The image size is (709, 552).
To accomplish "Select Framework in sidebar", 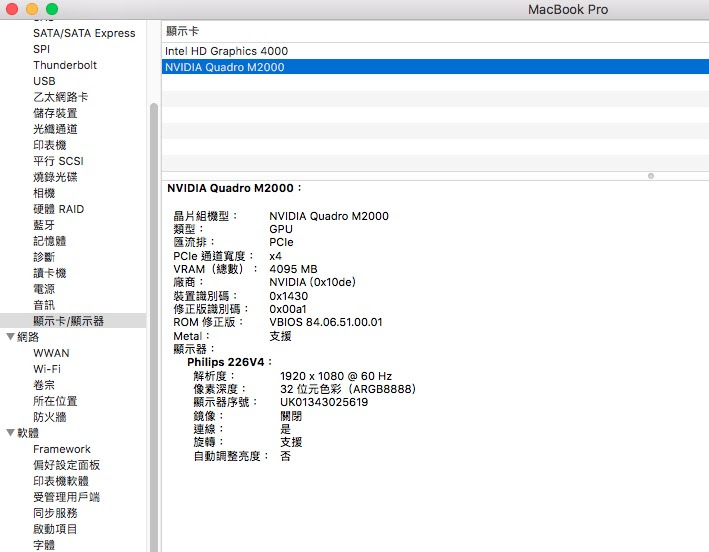I will point(62,449).
